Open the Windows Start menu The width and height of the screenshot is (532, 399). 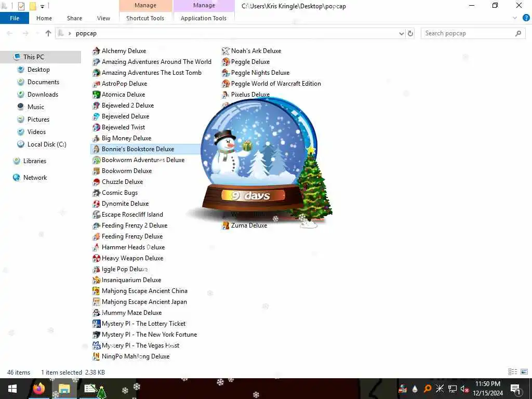pyautogui.click(x=12, y=389)
